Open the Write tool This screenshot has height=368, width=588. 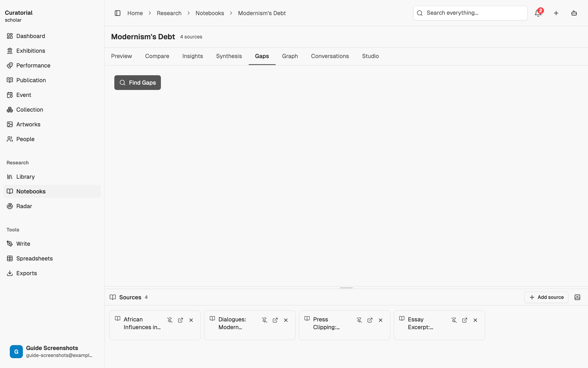[x=52, y=244]
